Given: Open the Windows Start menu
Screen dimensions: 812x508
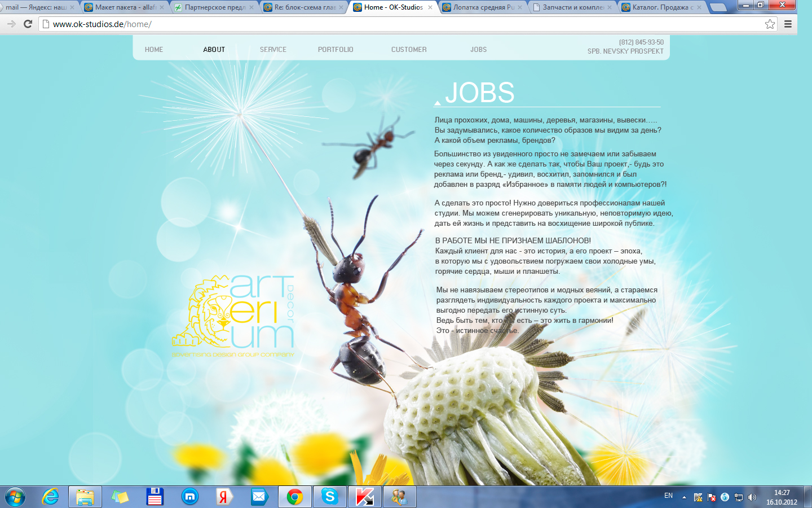Looking at the screenshot, I should (x=15, y=497).
